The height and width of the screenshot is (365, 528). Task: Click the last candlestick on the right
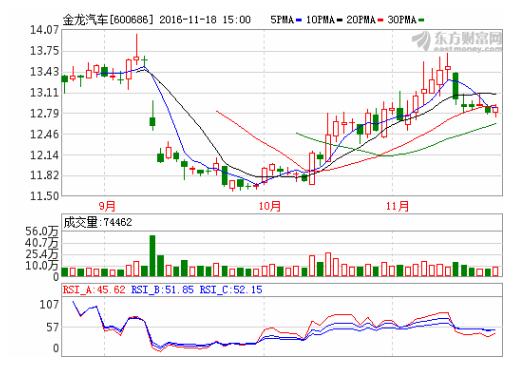point(495,111)
